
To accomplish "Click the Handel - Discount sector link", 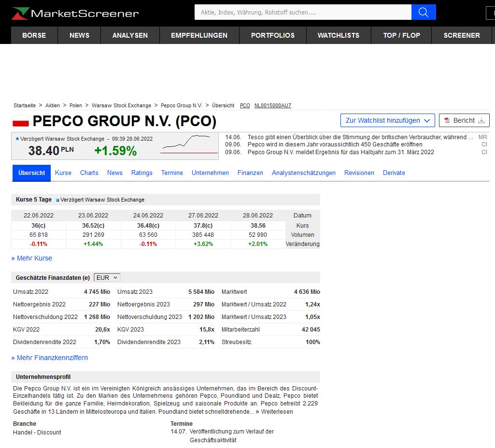I will [37, 432].
